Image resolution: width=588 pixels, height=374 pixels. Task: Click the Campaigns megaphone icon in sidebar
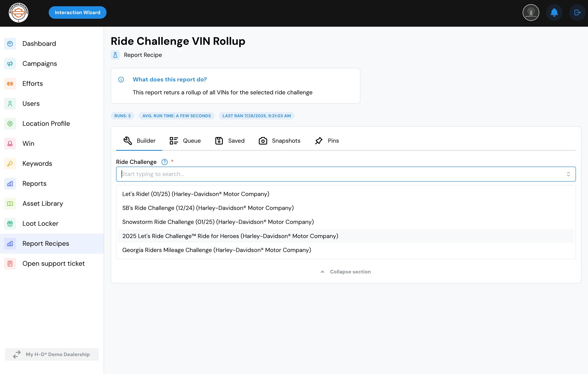coord(10,64)
